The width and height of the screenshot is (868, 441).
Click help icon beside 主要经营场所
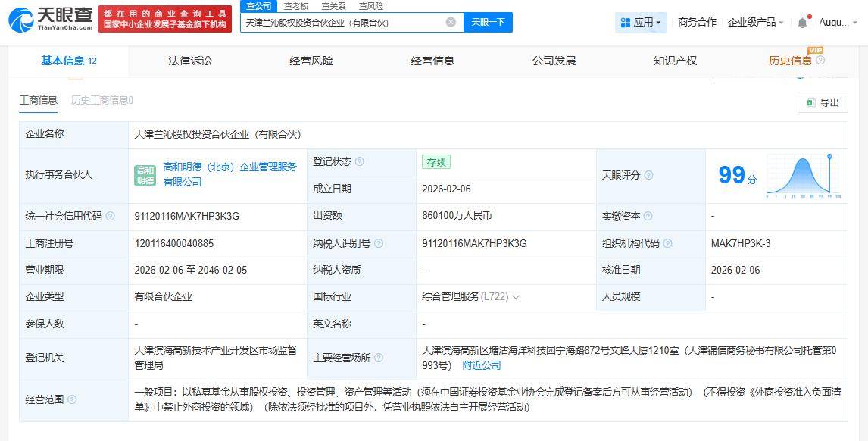pos(379,358)
